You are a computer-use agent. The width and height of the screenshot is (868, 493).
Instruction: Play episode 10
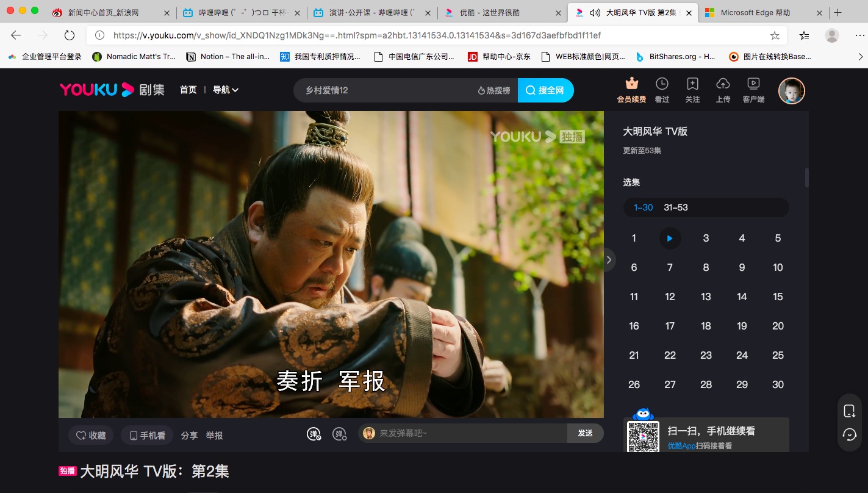coord(778,267)
